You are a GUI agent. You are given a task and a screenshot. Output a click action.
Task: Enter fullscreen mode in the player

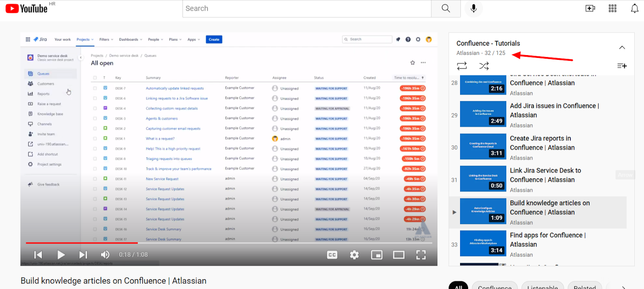(x=421, y=255)
